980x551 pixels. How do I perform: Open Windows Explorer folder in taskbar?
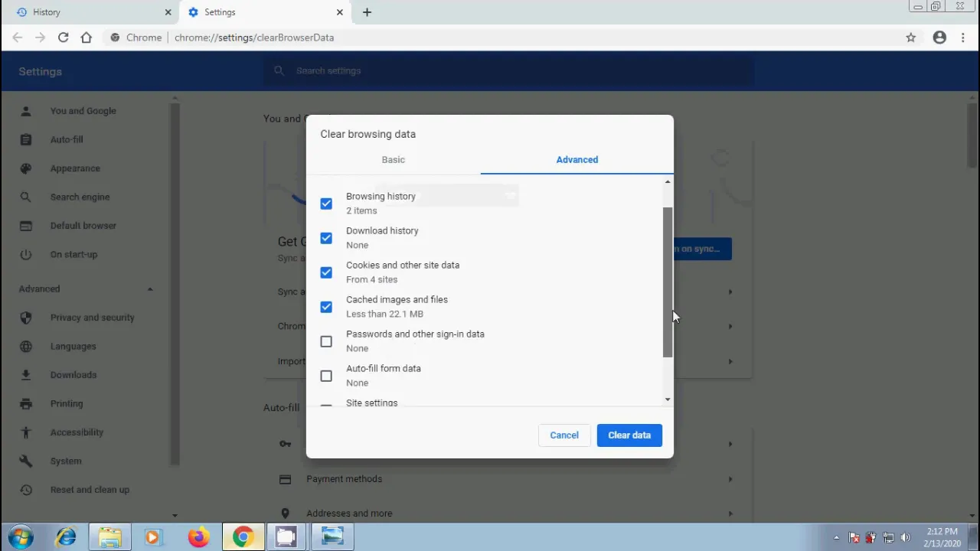point(109,537)
